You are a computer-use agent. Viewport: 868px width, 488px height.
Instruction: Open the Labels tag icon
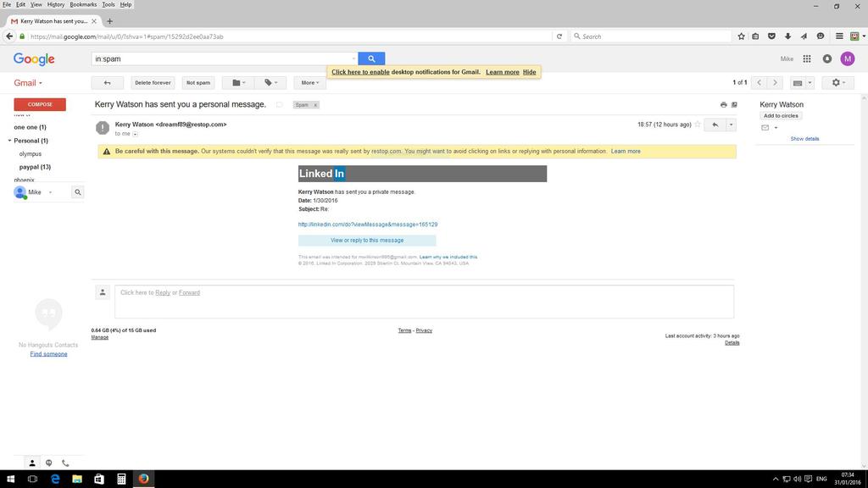(270, 82)
